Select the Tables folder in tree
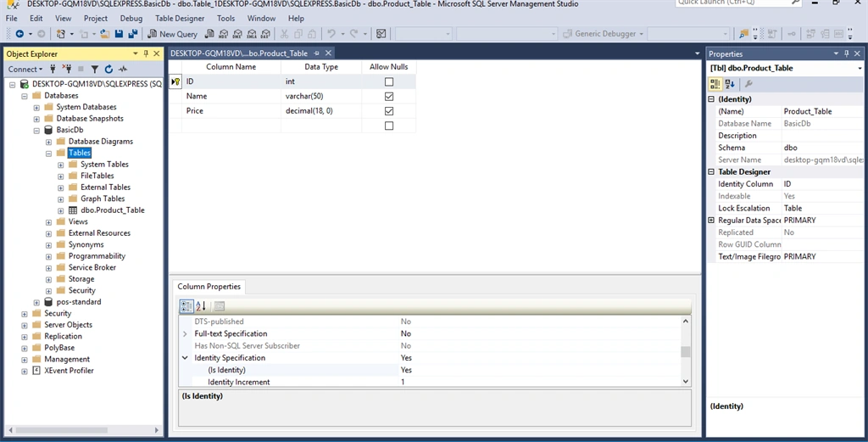This screenshot has height=442, width=868. [80, 153]
